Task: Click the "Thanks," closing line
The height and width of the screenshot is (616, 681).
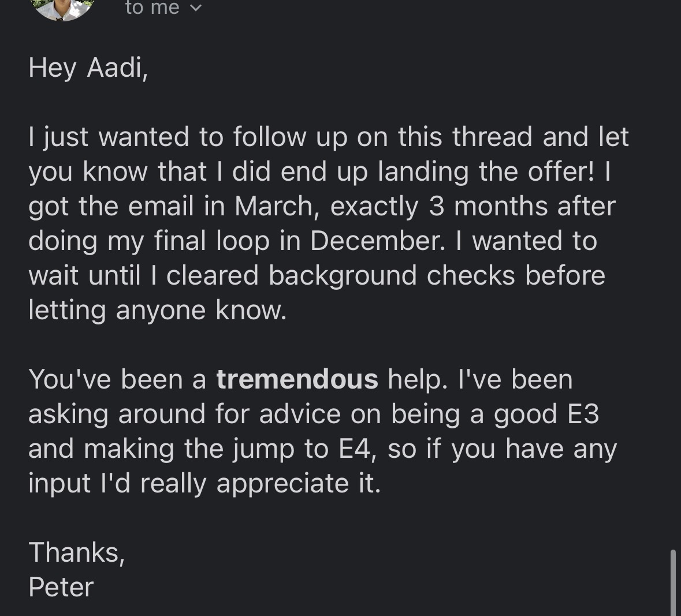Action: pos(76,552)
